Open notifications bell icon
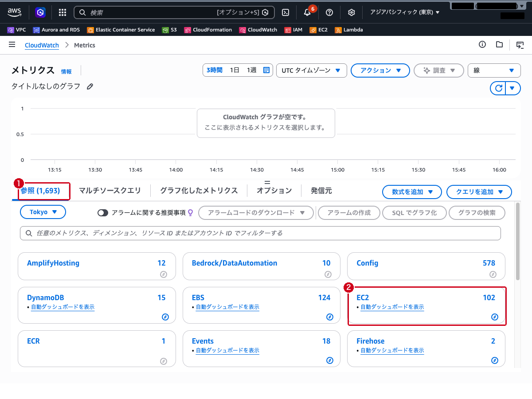The width and height of the screenshot is (532, 399). [307, 12]
